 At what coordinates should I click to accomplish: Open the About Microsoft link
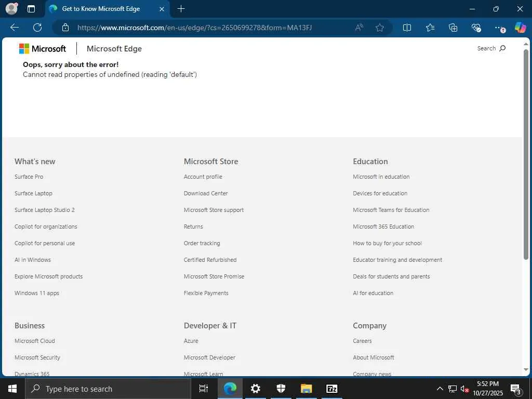pos(373,357)
